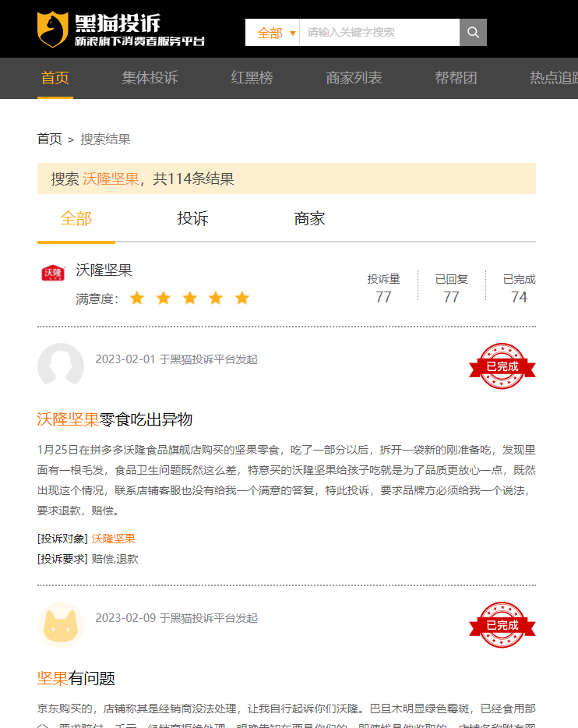The image size is (578, 728).
Task: Click the yellow cat user avatar
Action: coord(61,625)
